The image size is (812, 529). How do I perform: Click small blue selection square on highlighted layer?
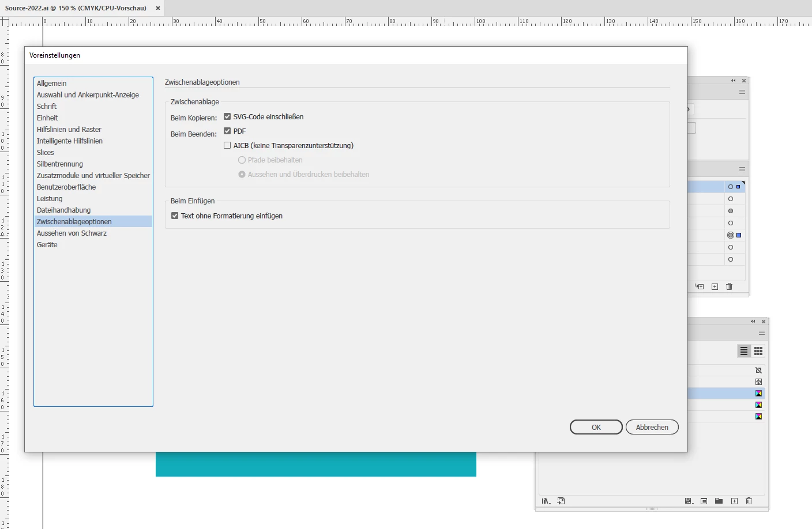(738, 187)
